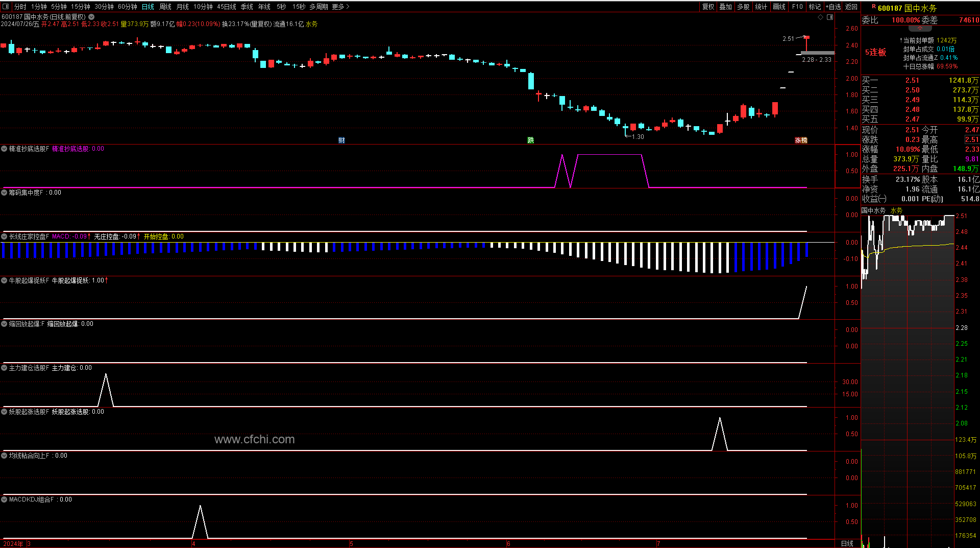Click the 返回 back button
This screenshot has height=548, width=980.
pyautogui.click(x=851, y=7)
